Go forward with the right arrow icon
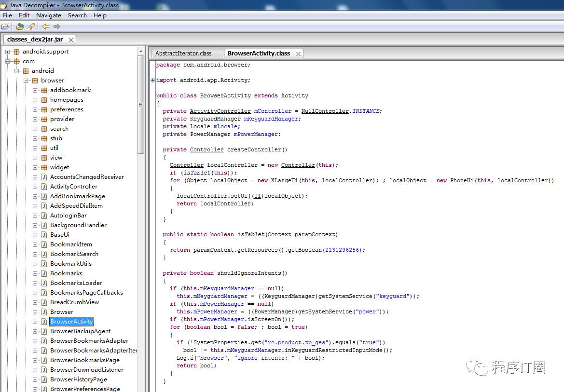 point(57,27)
